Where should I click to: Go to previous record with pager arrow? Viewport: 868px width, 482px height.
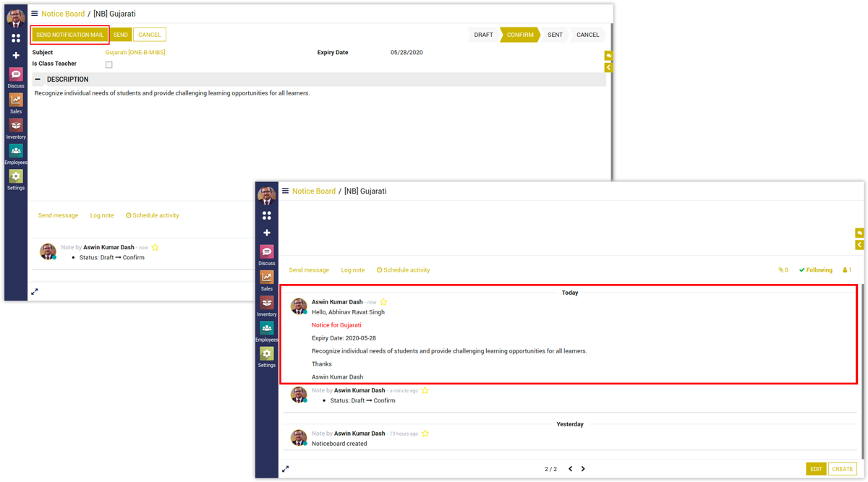(x=570, y=469)
